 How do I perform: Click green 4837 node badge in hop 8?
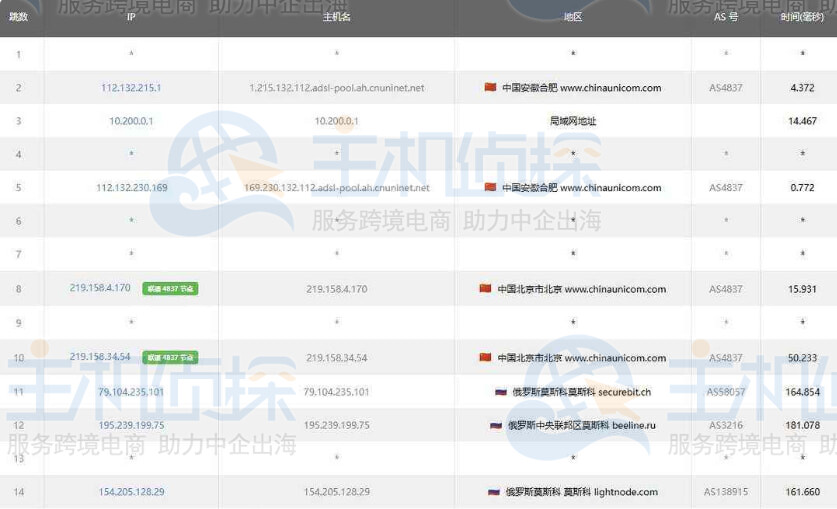[x=170, y=289]
